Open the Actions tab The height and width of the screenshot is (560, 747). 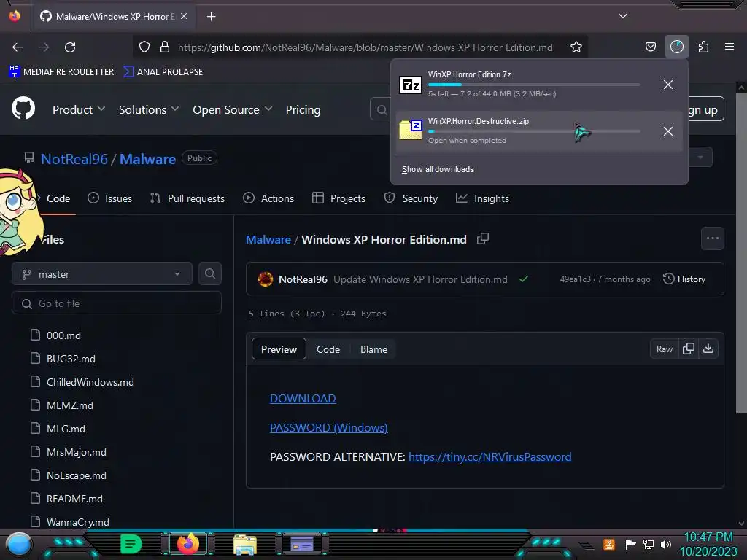click(x=268, y=198)
